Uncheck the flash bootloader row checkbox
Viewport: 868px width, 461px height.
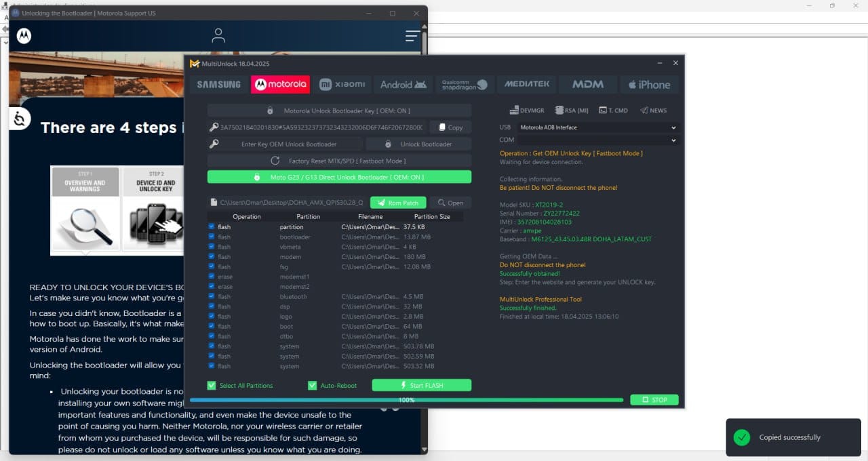tap(212, 237)
